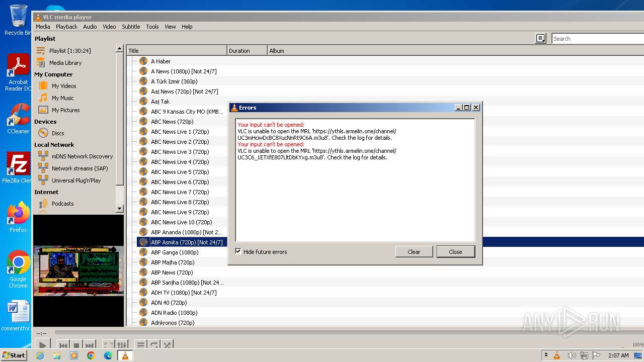Viewport: 644px width, 362px height.
Task: Click the playlist Search field
Action: click(598, 39)
